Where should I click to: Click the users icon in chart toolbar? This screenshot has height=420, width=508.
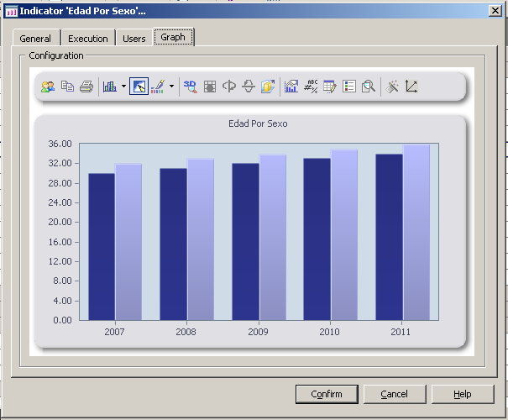coord(48,87)
